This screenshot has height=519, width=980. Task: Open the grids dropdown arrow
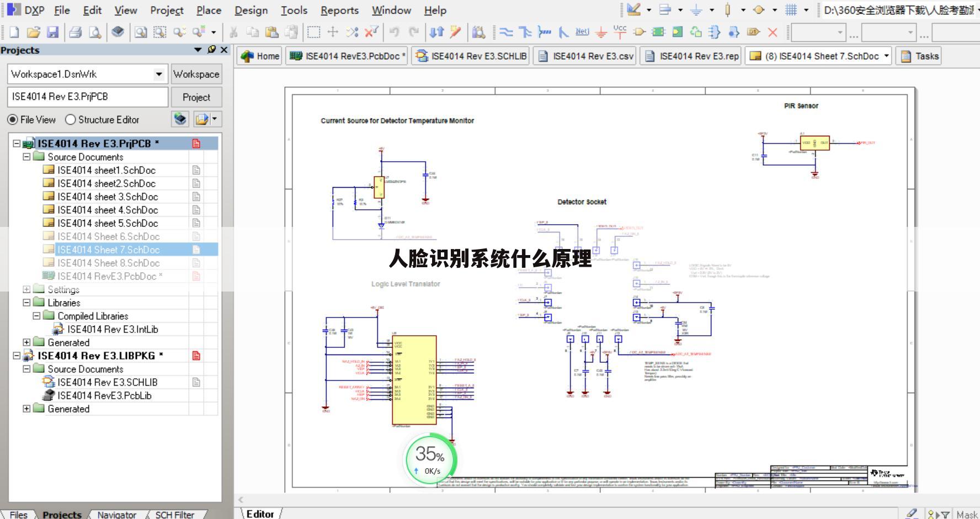coord(806,10)
